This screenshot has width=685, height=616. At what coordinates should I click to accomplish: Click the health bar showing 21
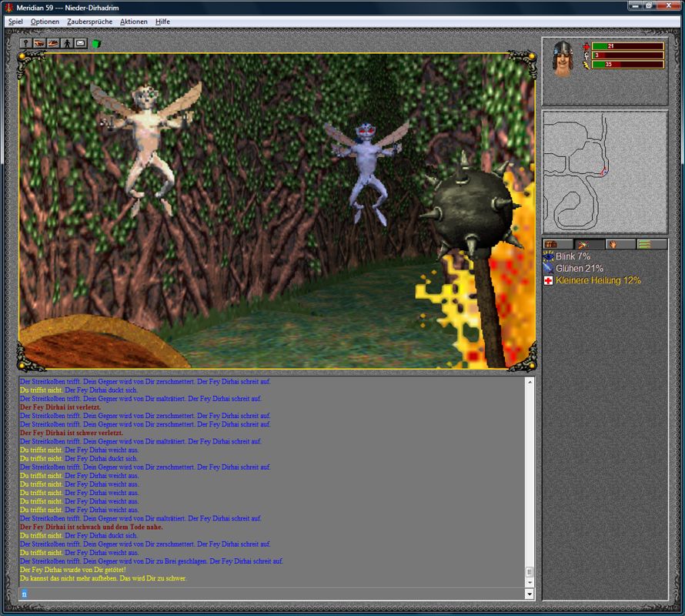[x=628, y=46]
